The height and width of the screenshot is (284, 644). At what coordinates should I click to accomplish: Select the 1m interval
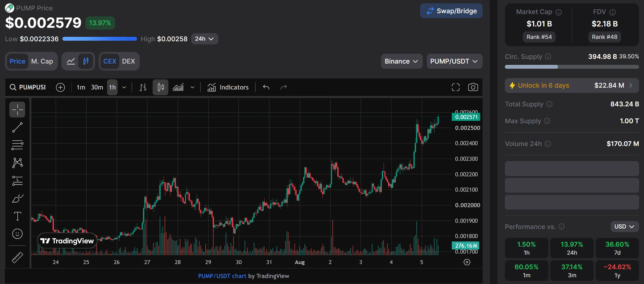[81, 87]
